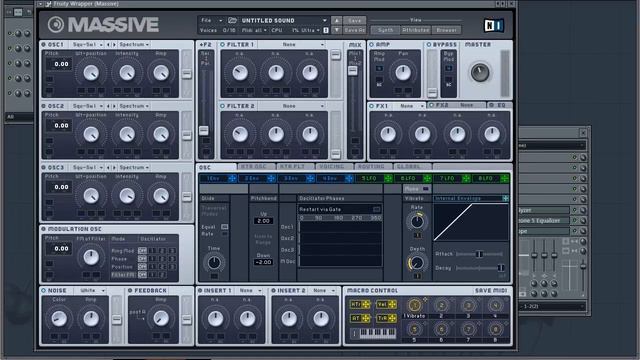
Task: Click the 2Env modulation drag handle icon
Action: coord(271,178)
